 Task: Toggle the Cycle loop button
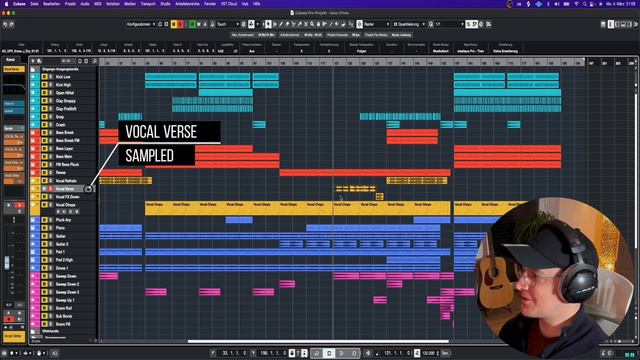(x=316, y=353)
